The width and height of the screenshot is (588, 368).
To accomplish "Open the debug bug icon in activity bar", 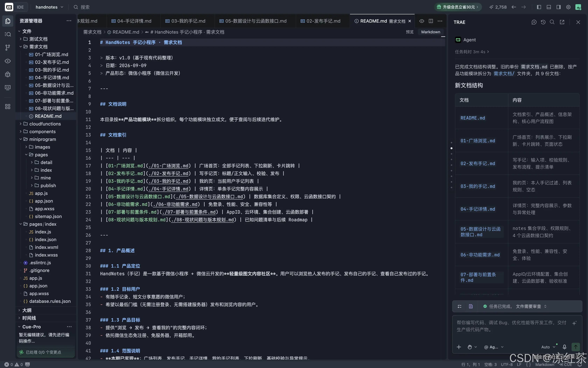I will click(8, 74).
